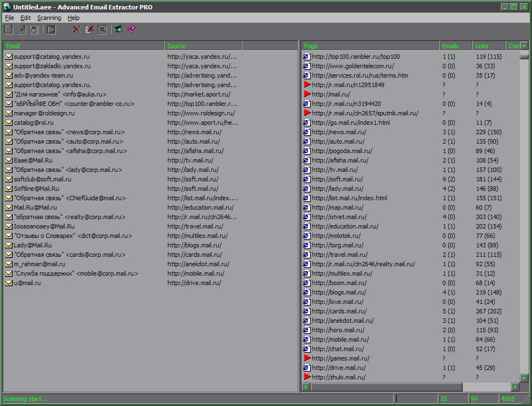Image resolution: width=532 pixels, height=406 pixels.
Task: Click envelope icon next to softclub@soft.mail.ru
Action: tap(9, 179)
